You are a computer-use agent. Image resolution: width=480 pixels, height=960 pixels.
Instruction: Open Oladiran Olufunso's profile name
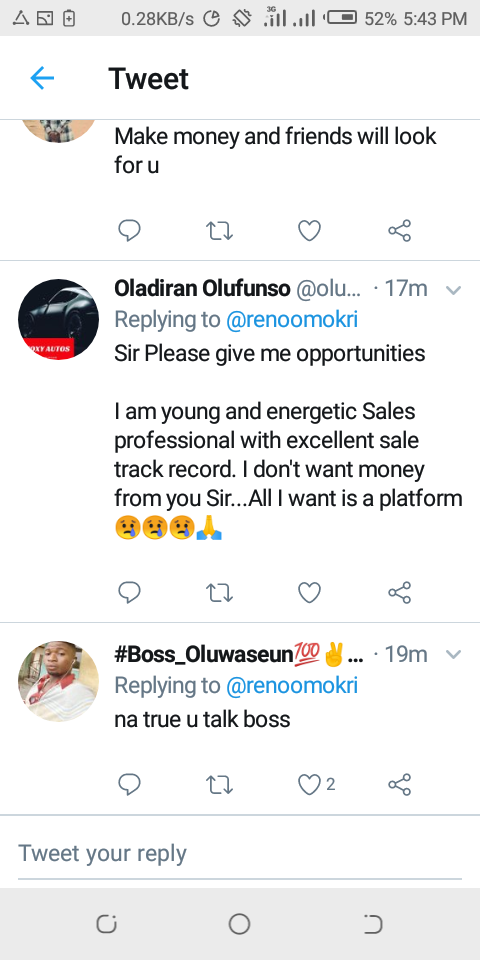point(202,288)
